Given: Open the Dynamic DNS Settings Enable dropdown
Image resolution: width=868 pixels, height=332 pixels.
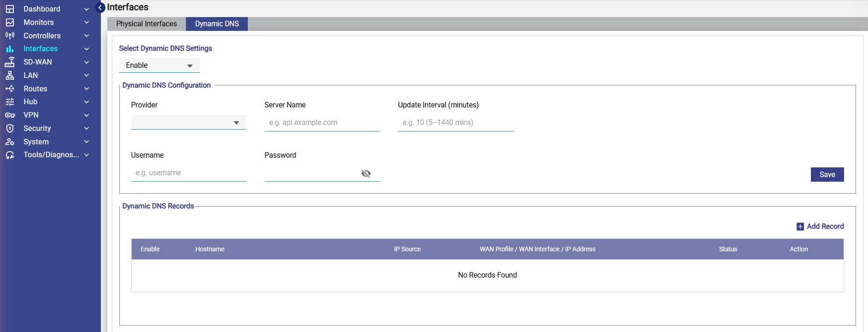Looking at the screenshot, I should 159,65.
